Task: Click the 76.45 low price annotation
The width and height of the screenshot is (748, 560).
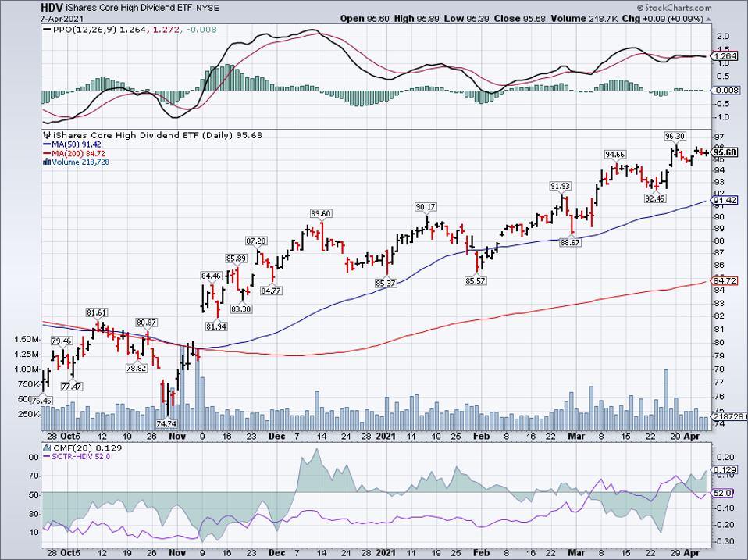Action: pyautogui.click(x=41, y=400)
